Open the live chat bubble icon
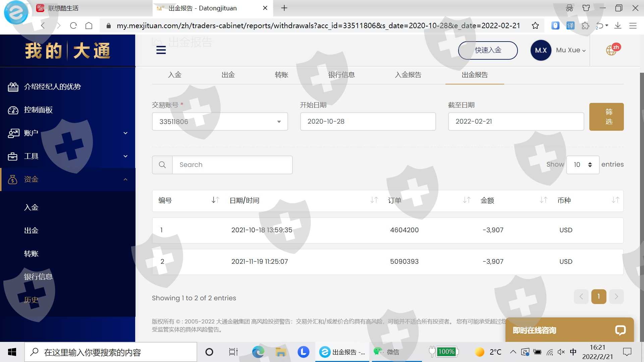The width and height of the screenshot is (644, 362). click(x=620, y=330)
